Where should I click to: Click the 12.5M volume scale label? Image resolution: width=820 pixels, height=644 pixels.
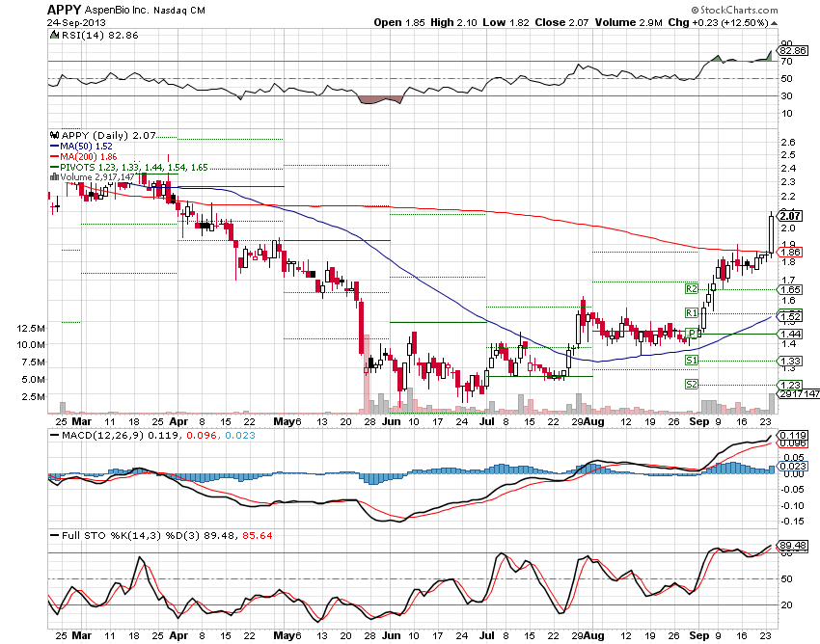pos(31,329)
